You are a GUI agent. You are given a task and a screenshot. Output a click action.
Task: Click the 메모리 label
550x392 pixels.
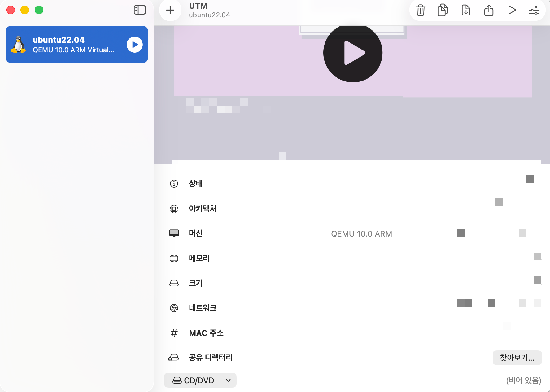[199, 259]
